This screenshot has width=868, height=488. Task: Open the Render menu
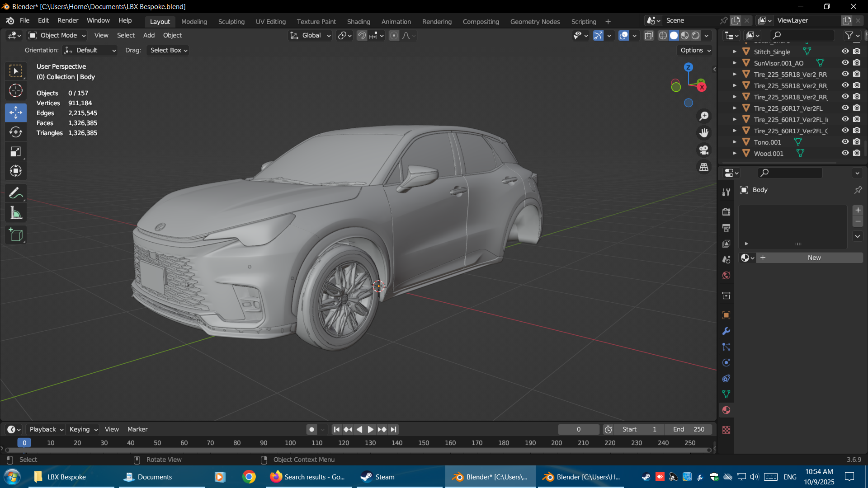(x=68, y=20)
